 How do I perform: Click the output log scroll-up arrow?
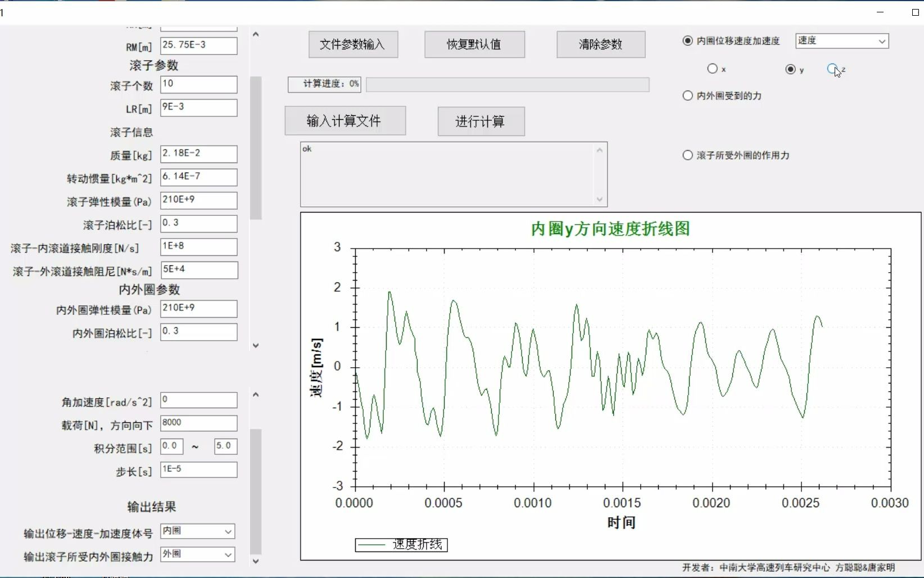tap(600, 150)
